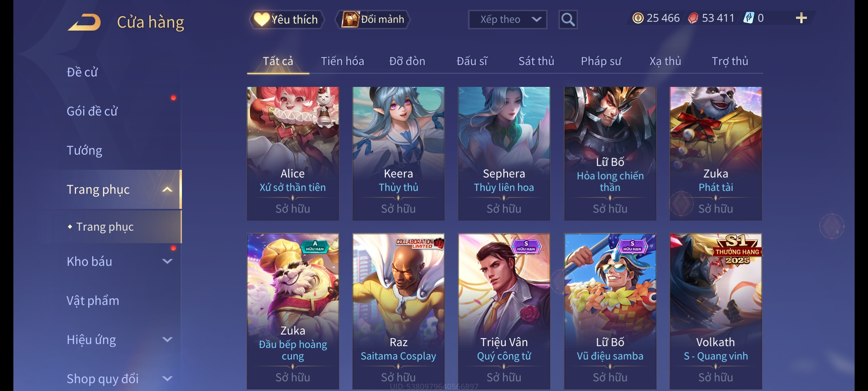The width and height of the screenshot is (868, 391).
Task: Open the search magnifier icon
Action: click(568, 20)
